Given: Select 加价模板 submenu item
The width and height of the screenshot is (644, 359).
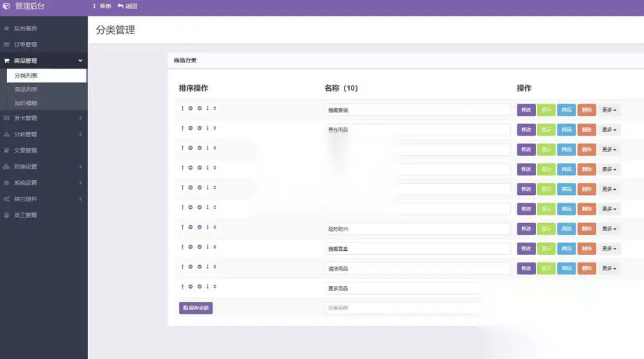Looking at the screenshot, I should coord(46,103).
